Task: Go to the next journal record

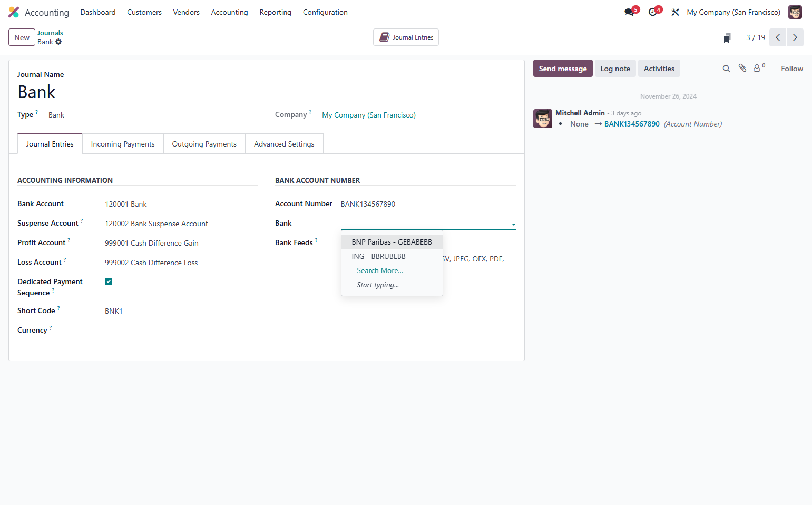Action: tap(795, 37)
